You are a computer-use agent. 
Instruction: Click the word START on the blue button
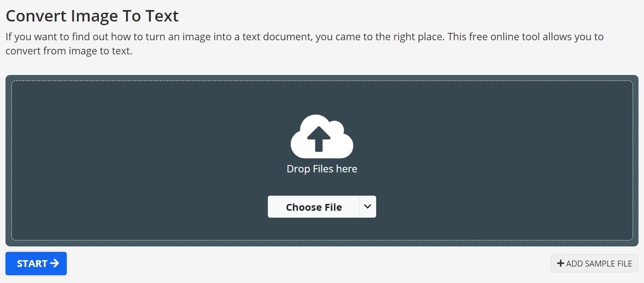pyautogui.click(x=32, y=264)
